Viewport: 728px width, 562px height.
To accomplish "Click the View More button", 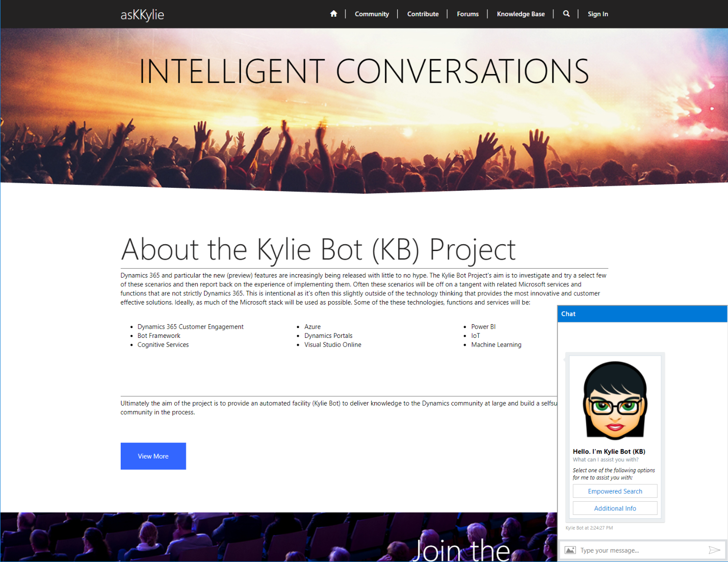I will tap(153, 456).
